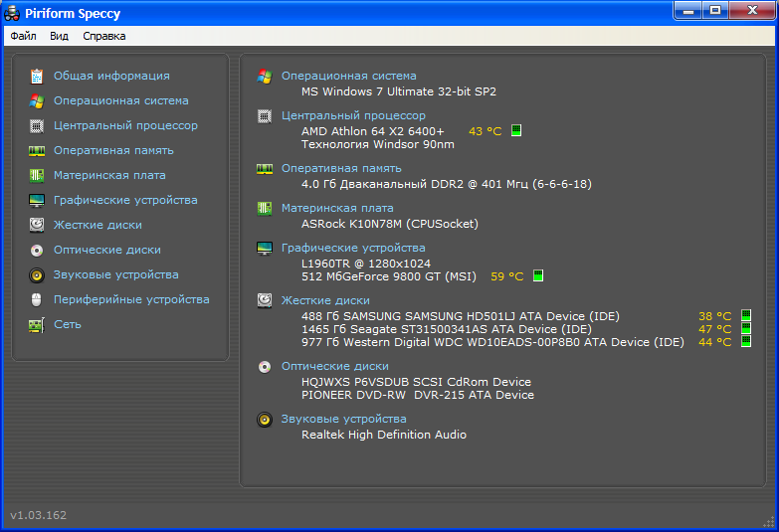Click the speaker icon in sidebar
The height and width of the screenshot is (532, 779).
pyautogui.click(x=37, y=274)
